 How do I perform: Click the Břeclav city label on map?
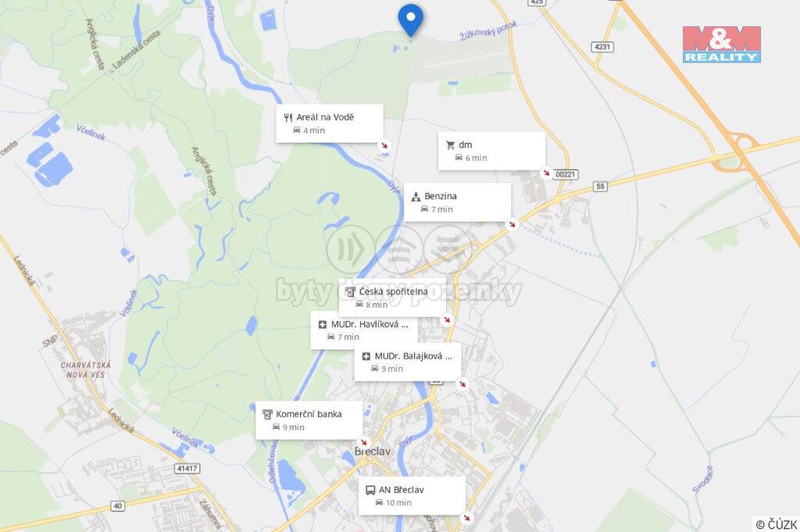pyautogui.click(x=373, y=452)
